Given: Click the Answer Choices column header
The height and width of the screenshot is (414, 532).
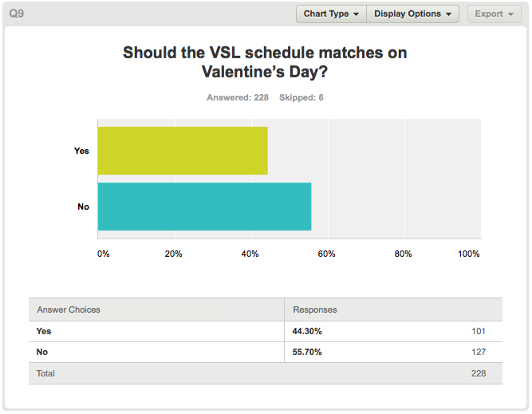Looking at the screenshot, I should (x=69, y=310).
